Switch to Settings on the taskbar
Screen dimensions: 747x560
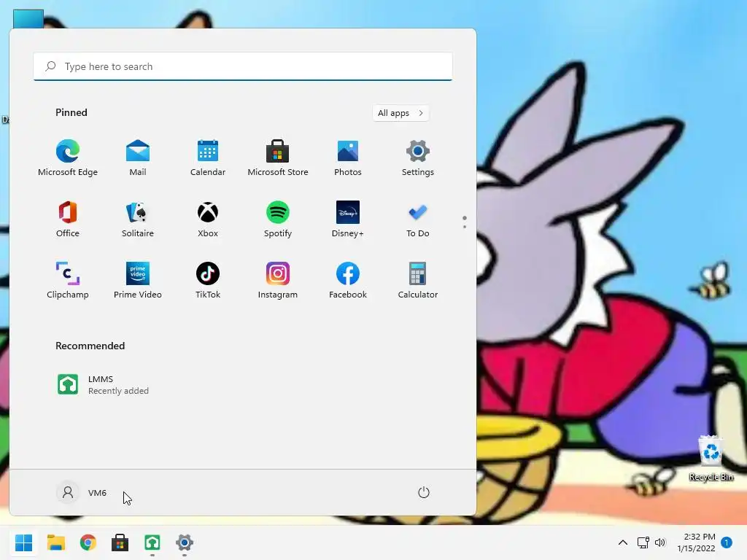pyautogui.click(x=185, y=542)
